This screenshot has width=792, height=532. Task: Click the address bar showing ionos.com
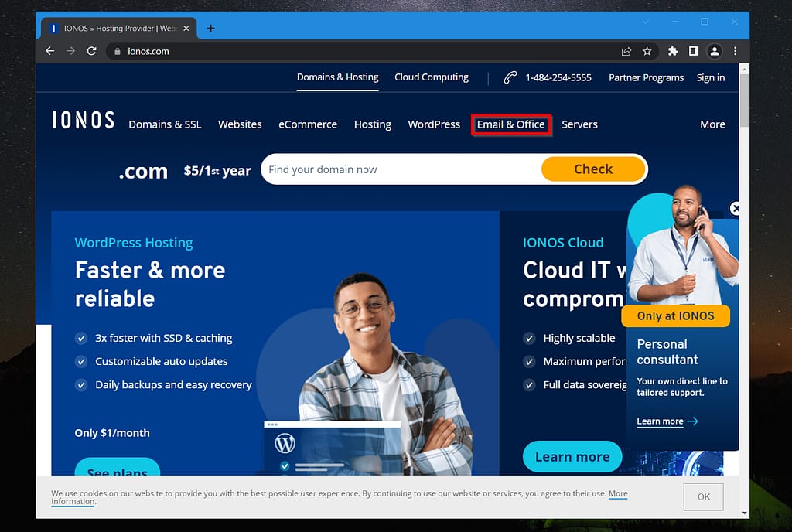pos(364,52)
